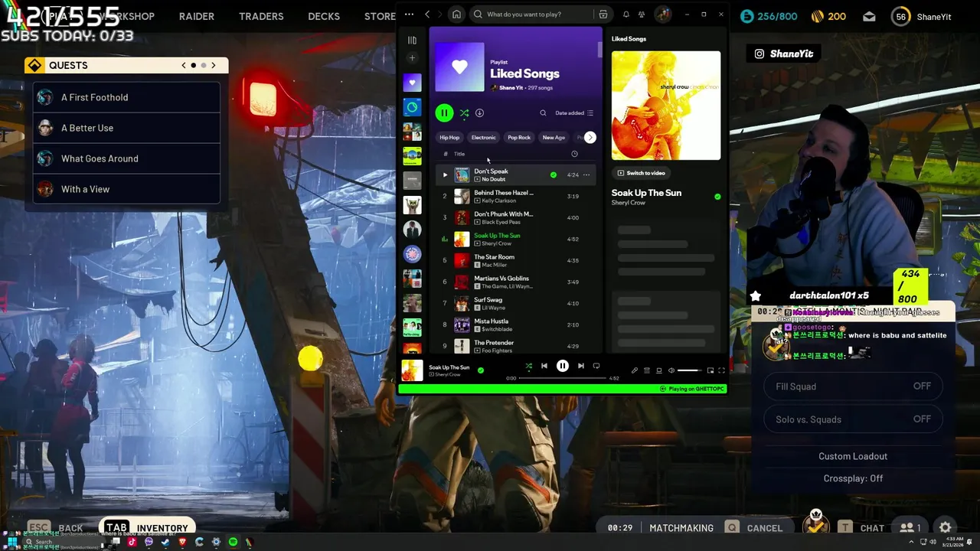
Task: Open Spotify notifications bell
Action: [x=626, y=15]
